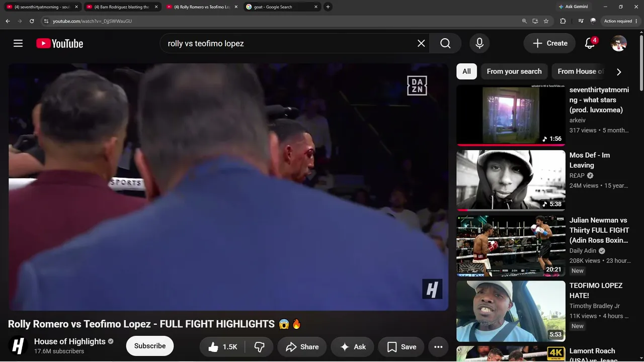Open the Mos Def Im Leaving thumbnail
This screenshot has width=644, height=362.
(x=511, y=180)
